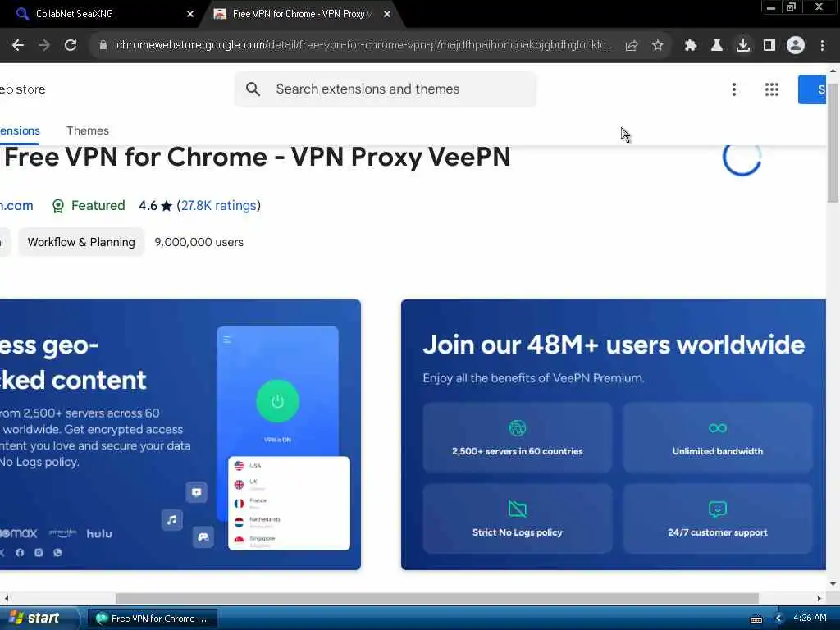Click the 4:26 AM taskbar clock
840x630 pixels.
[810, 619]
